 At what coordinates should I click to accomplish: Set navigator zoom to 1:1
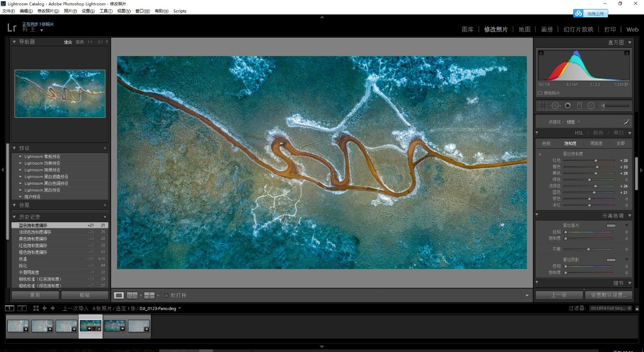coord(90,42)
